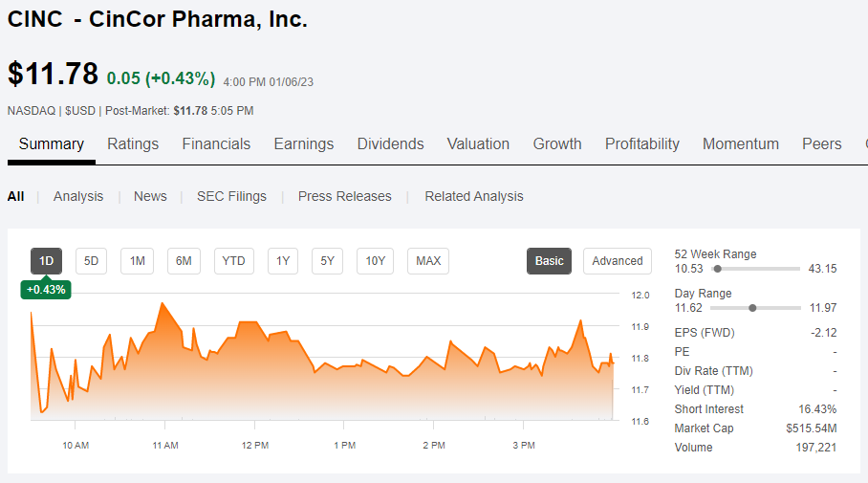Show the MAX chart history
This screenshot has width=868, height=483.
(428, 261)
